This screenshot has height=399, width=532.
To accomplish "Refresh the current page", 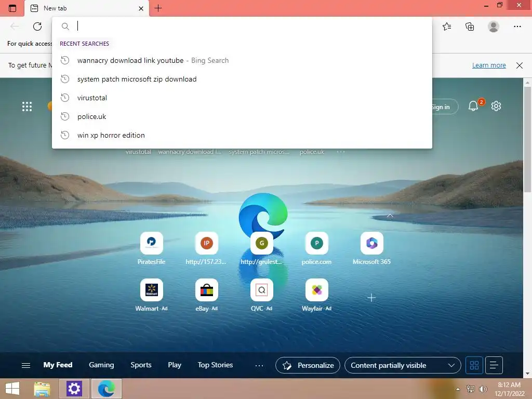I will pos(37,26).
